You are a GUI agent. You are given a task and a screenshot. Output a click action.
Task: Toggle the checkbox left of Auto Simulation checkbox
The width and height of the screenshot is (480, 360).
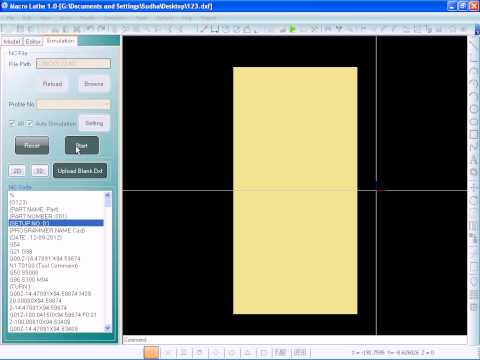pyautogui.click(x=12, y=124)
